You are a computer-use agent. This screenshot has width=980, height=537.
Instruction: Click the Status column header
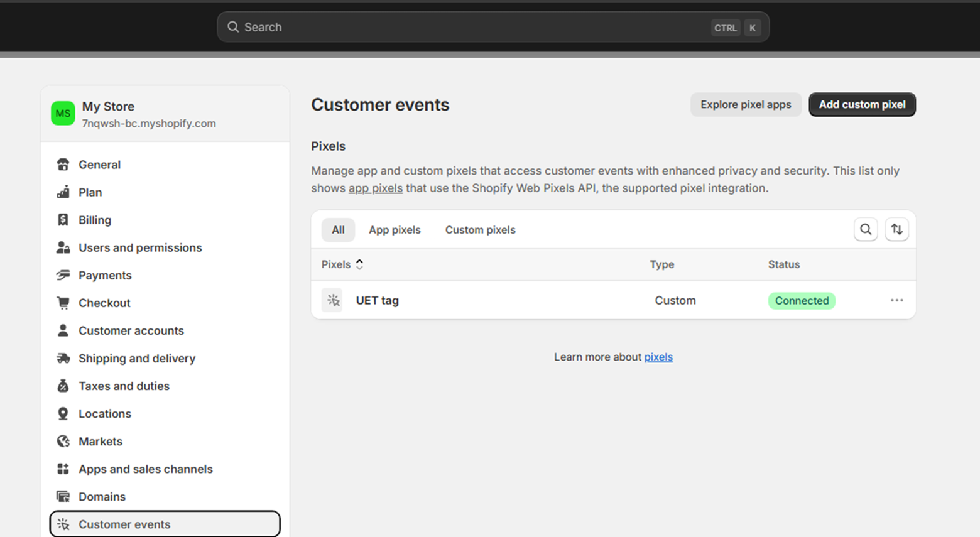point(784,264)
